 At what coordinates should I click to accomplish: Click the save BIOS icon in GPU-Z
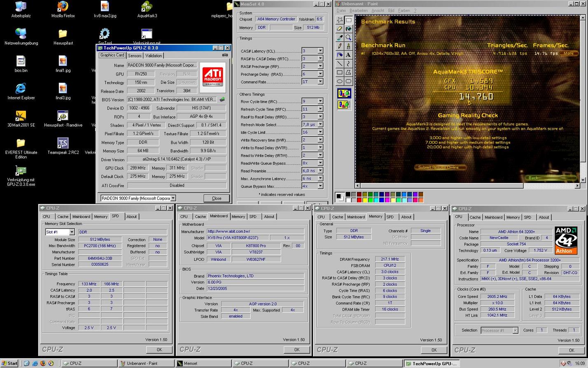pyautogui.click(x=222, y=99)
